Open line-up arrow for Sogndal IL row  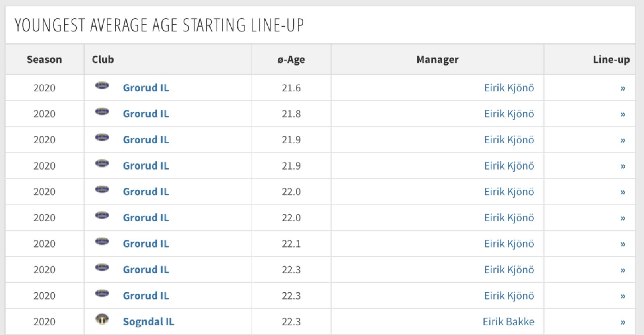623,322
